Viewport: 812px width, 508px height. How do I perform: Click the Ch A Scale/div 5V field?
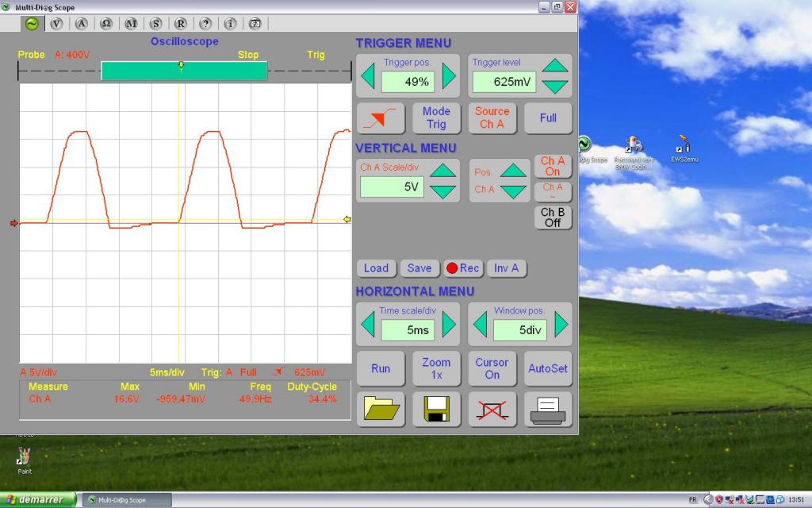tap(392, 187)
